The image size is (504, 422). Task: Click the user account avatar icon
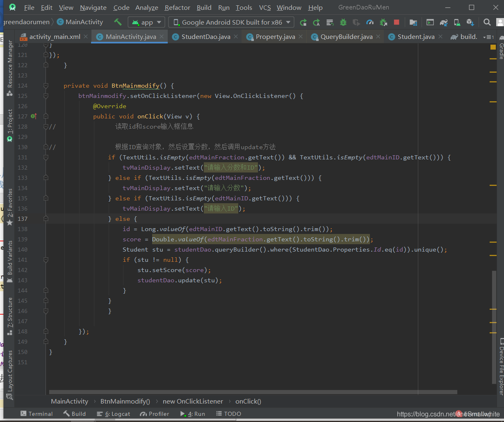tap(500, 22)
